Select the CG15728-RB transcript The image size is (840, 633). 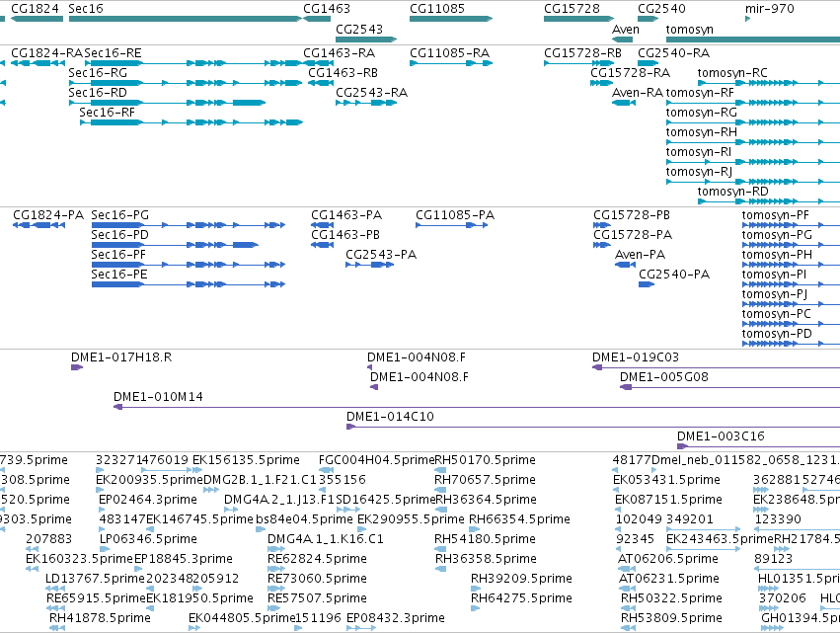pos(579,63)
